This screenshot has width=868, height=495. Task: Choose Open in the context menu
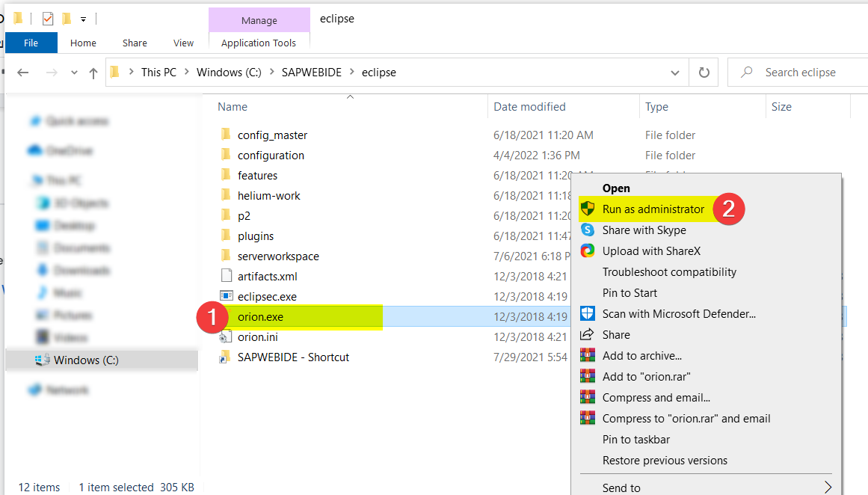click(x=616, y=188)
